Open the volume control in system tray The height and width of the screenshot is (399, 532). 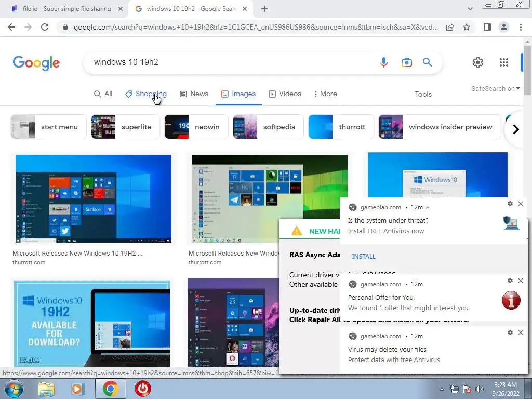480,389
